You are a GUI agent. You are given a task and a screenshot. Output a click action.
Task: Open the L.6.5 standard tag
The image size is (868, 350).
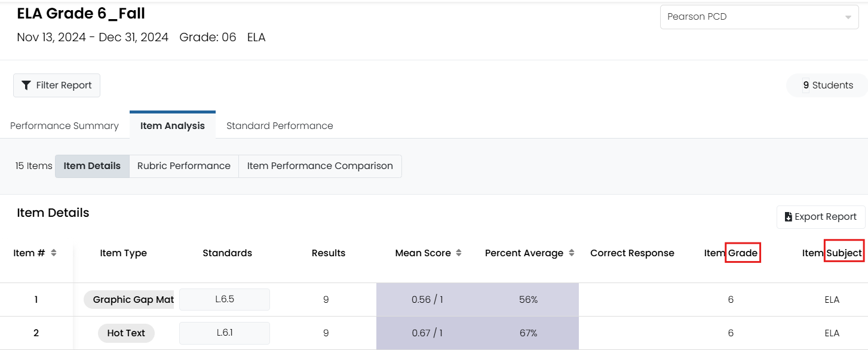click(225, 300)
